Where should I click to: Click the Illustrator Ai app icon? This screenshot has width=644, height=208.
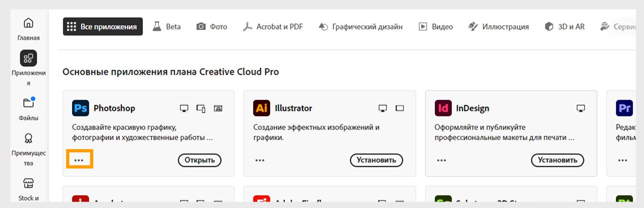pyautogui.click(x=262, y=108)
